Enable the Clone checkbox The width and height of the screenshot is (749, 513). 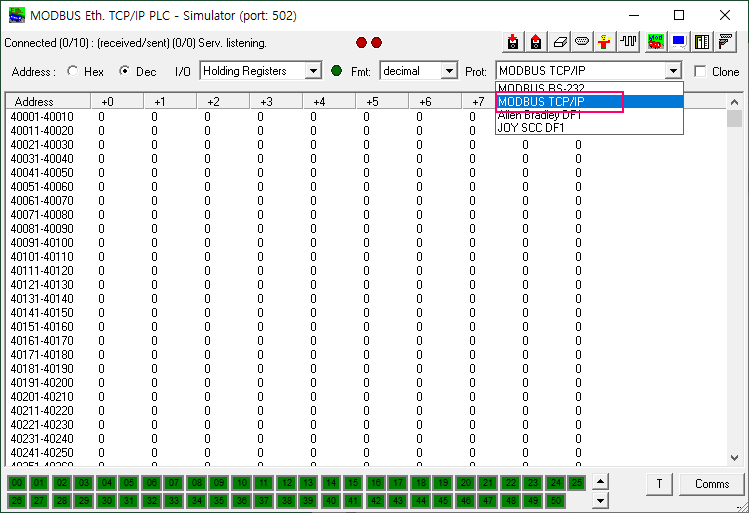700,72
